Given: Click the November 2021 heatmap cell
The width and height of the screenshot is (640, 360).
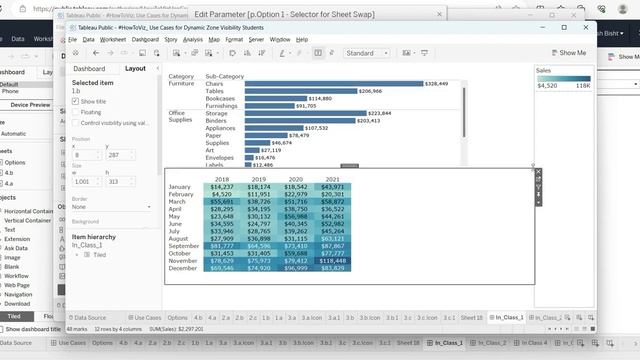Looking at the screenshot, I should [333, 261].
